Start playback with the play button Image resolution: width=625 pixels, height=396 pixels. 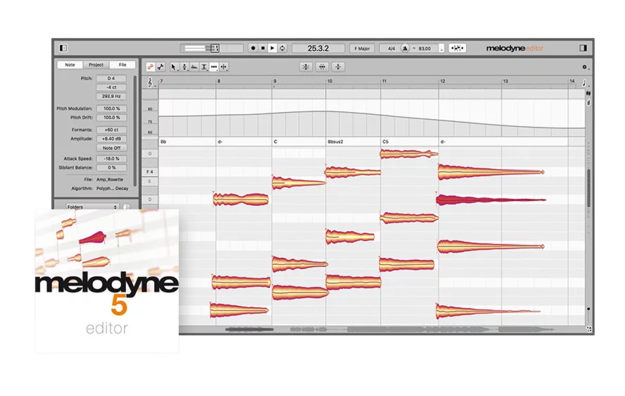[x=272, y=48]
